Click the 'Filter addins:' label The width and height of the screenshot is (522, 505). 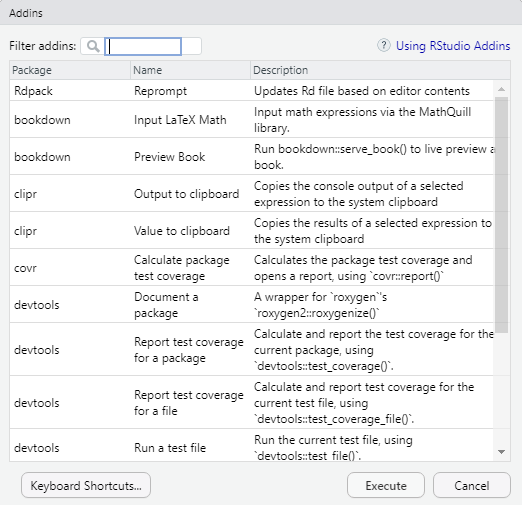(x=43, y=46)
